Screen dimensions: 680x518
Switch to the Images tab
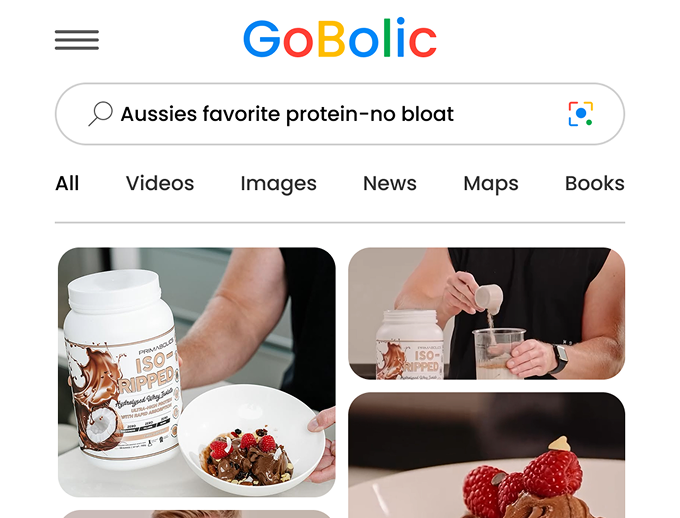tap(278, 184)
